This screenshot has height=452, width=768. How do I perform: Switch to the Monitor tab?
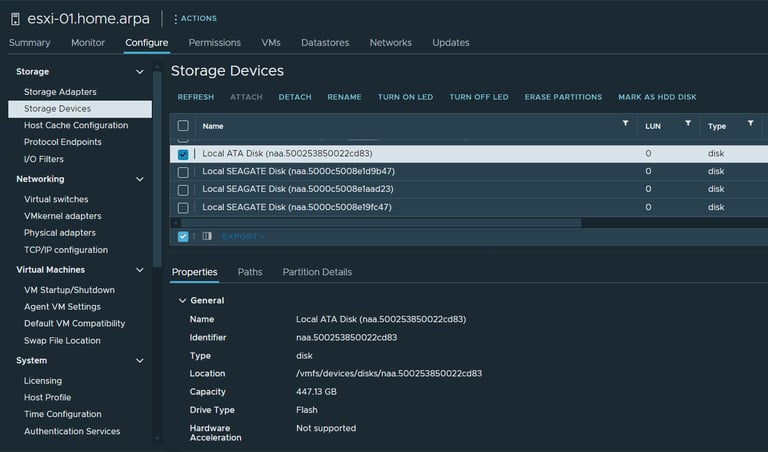tap(88, 43)
